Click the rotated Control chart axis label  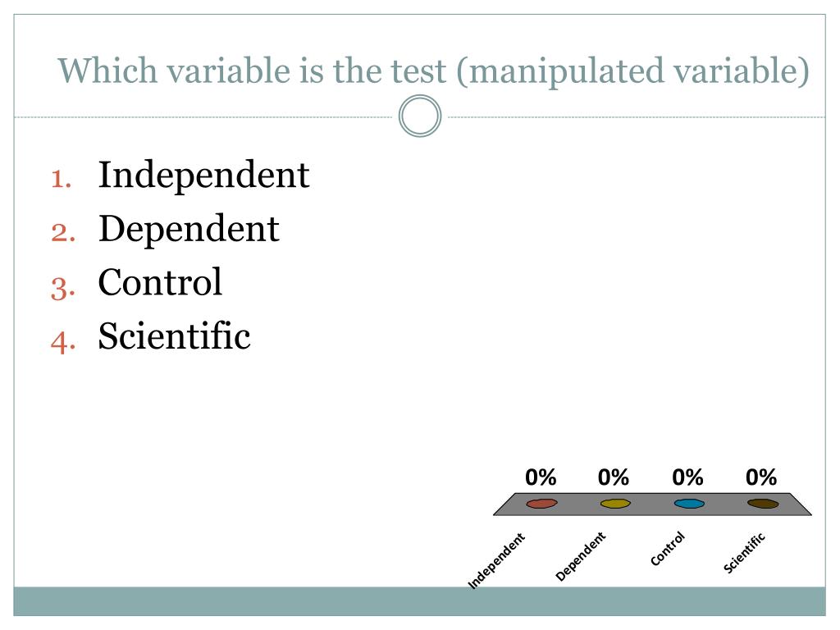(667, 549)
